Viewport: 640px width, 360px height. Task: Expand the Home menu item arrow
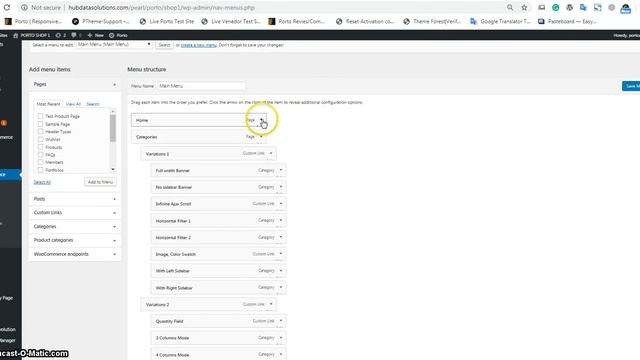pyautogui.click(x=262, y=120)
